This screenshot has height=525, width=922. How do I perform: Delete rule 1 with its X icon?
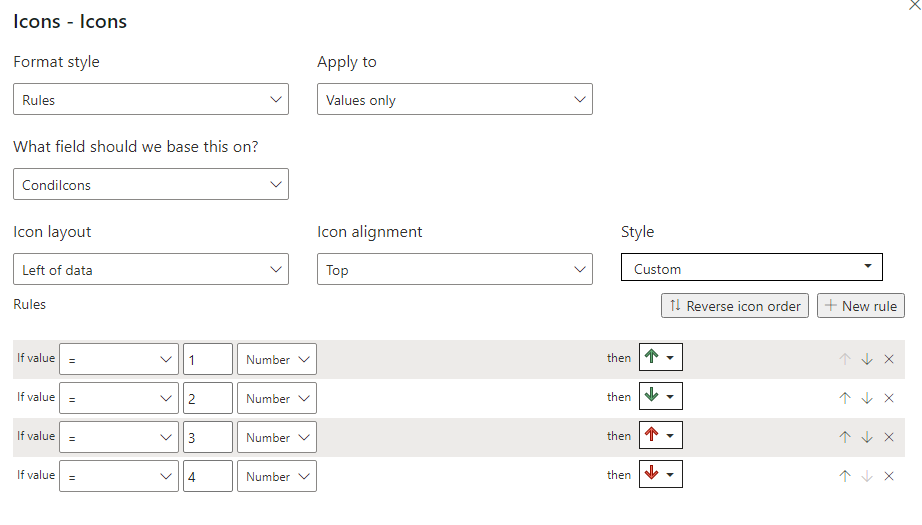tap(889, 359)
